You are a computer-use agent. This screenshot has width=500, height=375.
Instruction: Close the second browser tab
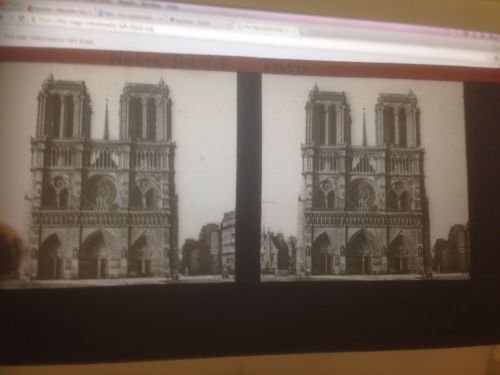click(160, 18)
